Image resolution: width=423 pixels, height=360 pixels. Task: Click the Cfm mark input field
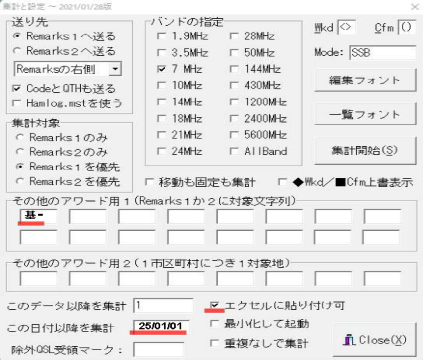(x=407, y=27)
